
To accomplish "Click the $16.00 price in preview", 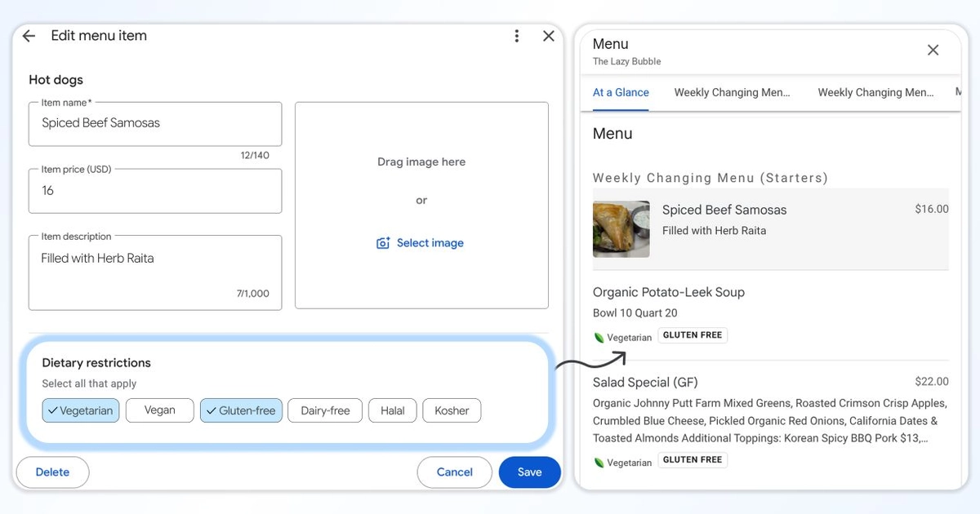I will pos(932,209).
